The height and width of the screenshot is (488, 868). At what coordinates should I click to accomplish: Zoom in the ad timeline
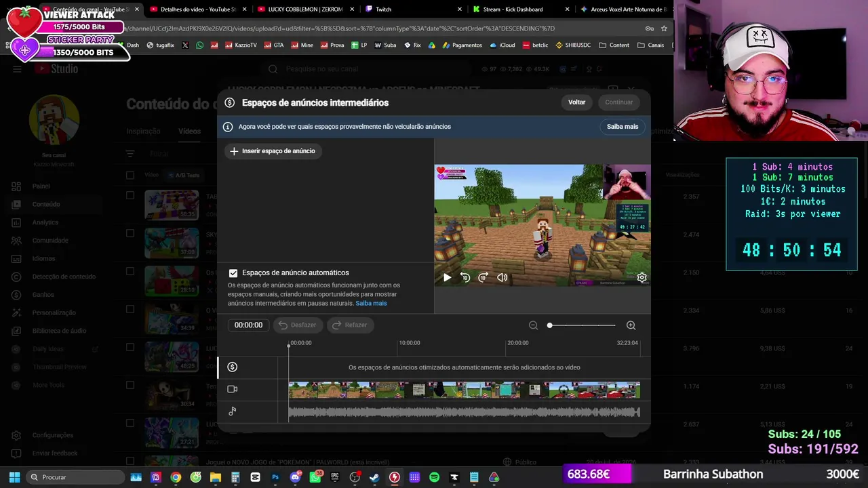click(x=631, y=325)
